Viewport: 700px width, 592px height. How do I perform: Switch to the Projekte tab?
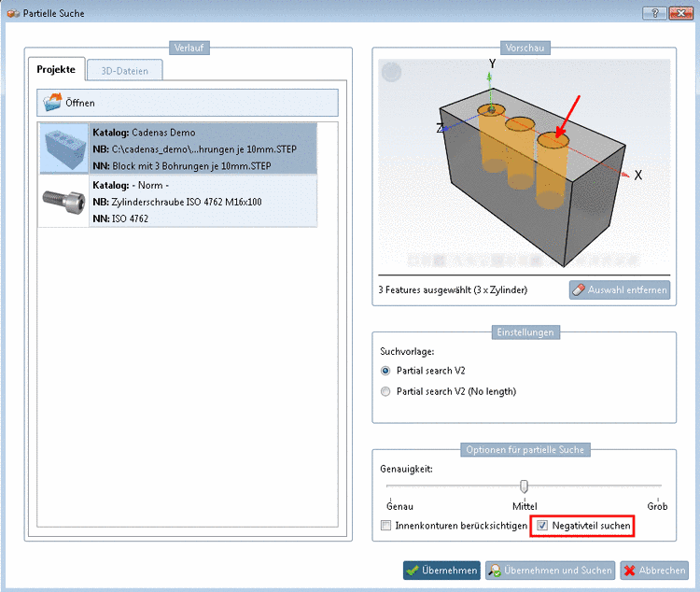[56, 70]
